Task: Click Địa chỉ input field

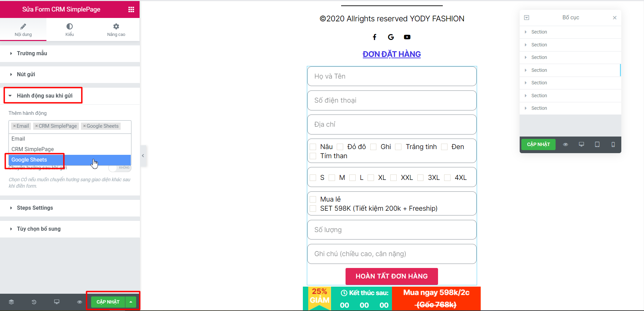Action: [x=392, y=124]
